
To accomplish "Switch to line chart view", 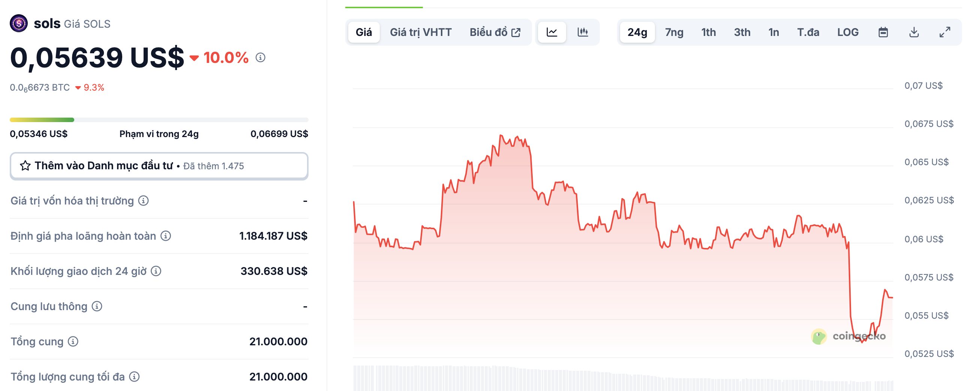I will point(551,32).
